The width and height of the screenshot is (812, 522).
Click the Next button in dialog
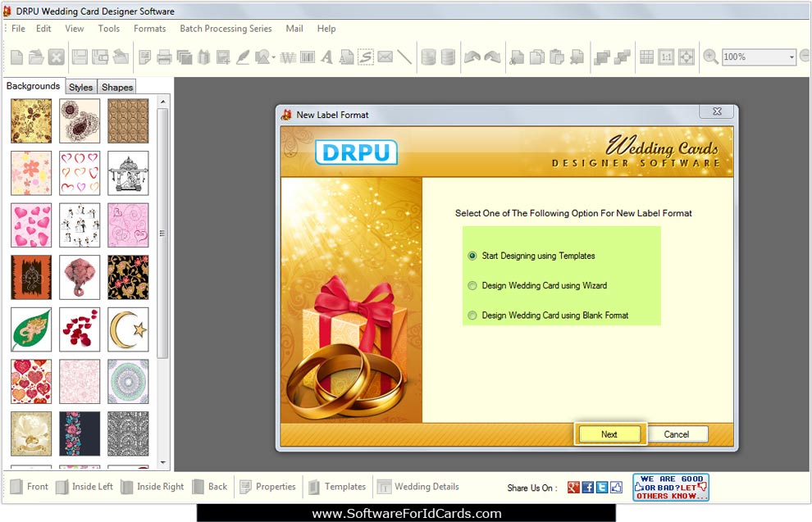coord(609,434)
